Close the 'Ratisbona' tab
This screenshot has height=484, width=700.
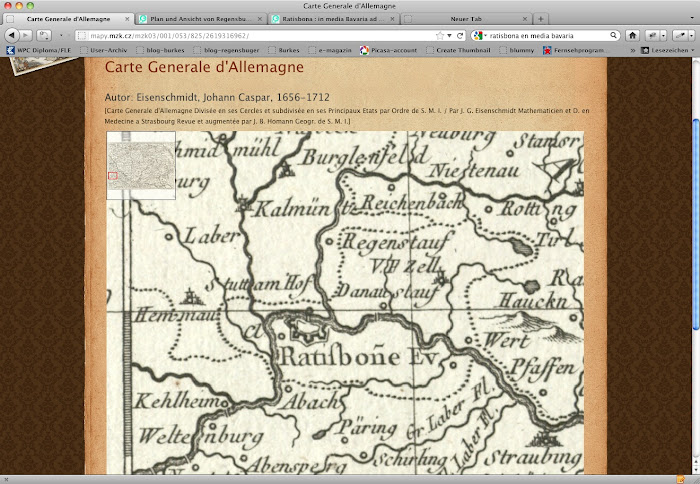coord(392,19)
